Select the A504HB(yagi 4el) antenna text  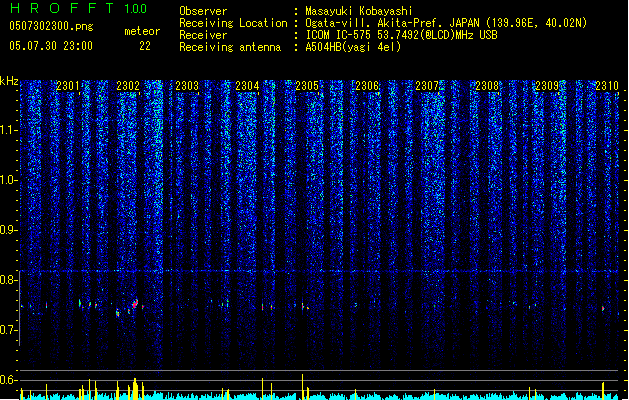(353, 47)
